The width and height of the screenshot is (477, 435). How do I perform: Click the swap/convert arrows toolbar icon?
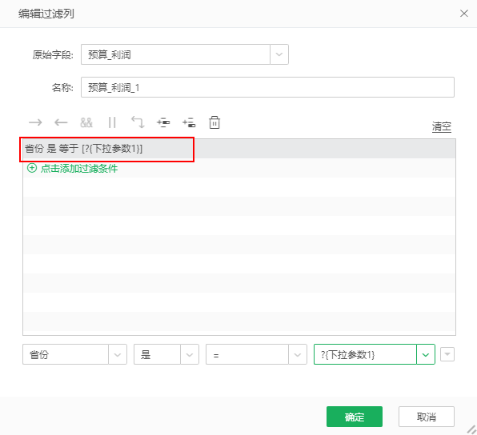tap(138, 122)
